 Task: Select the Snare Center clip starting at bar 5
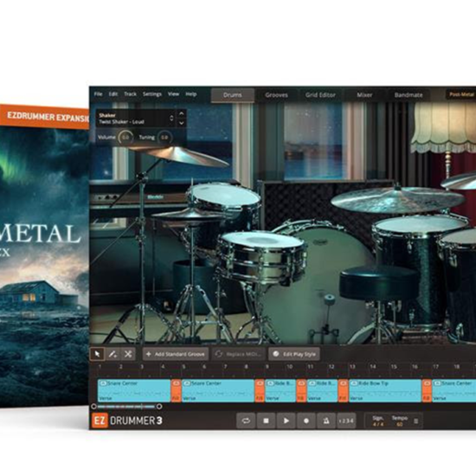point(217,390)
